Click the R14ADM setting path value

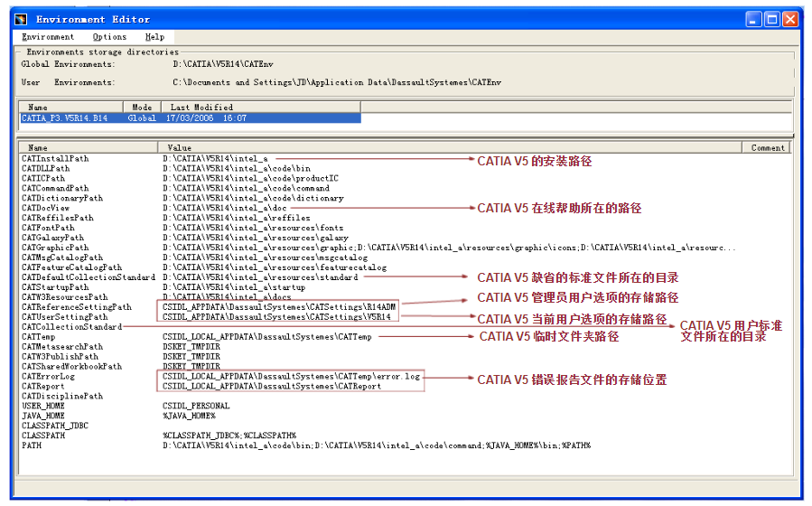[x=279, y=306]
